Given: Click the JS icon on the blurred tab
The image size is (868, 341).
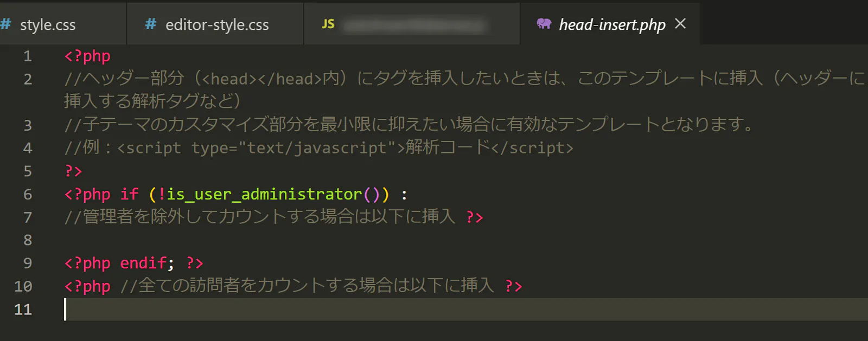Looking at the screenshot, I should coord(328,24).
